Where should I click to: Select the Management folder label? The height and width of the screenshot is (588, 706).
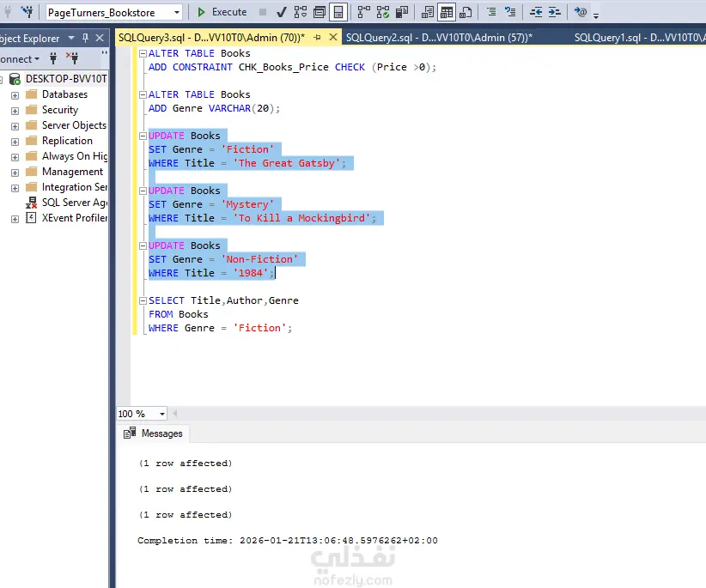click(x=72, y=172)
